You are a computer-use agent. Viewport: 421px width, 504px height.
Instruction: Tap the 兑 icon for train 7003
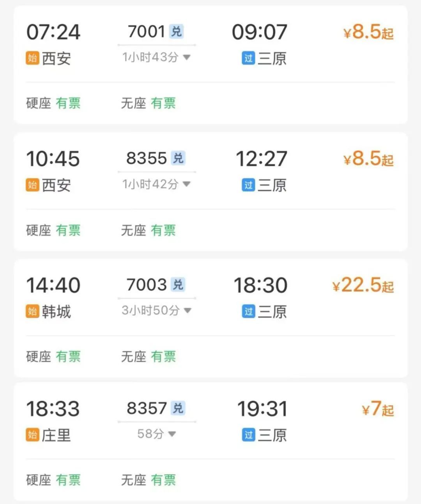(x=178, y=285)
